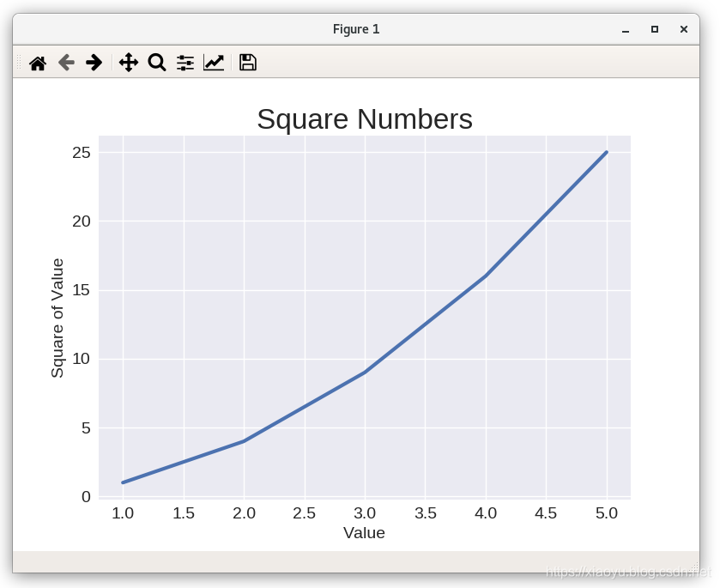Click the blue line's starting point at value 1.0
Viewport: 720px width, 588px height.
(123, 482)
